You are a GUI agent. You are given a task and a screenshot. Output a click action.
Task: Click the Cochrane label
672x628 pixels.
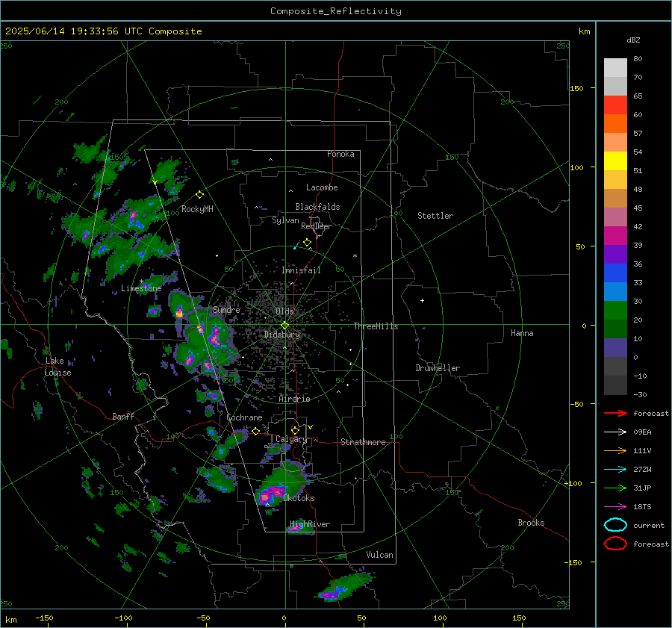pos(244,417)
